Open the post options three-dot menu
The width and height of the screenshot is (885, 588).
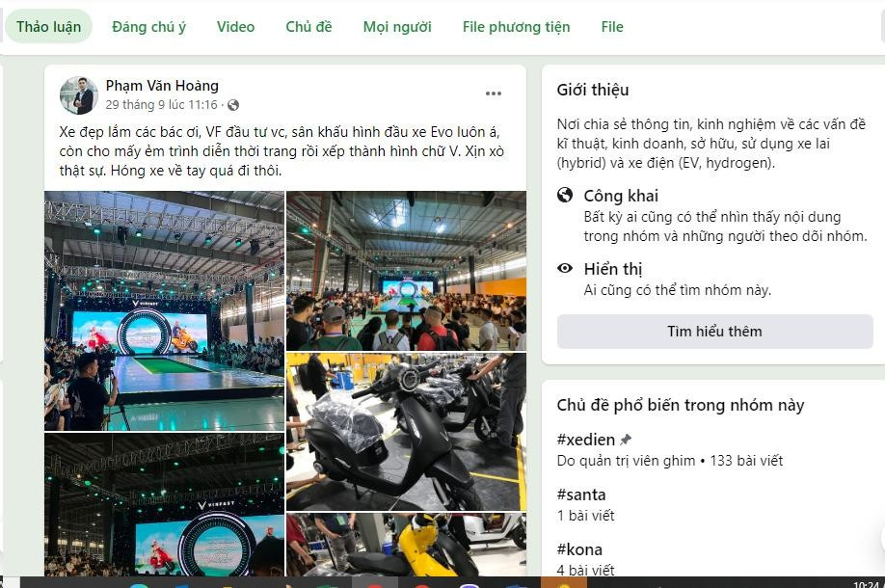[x=494, y=94]
